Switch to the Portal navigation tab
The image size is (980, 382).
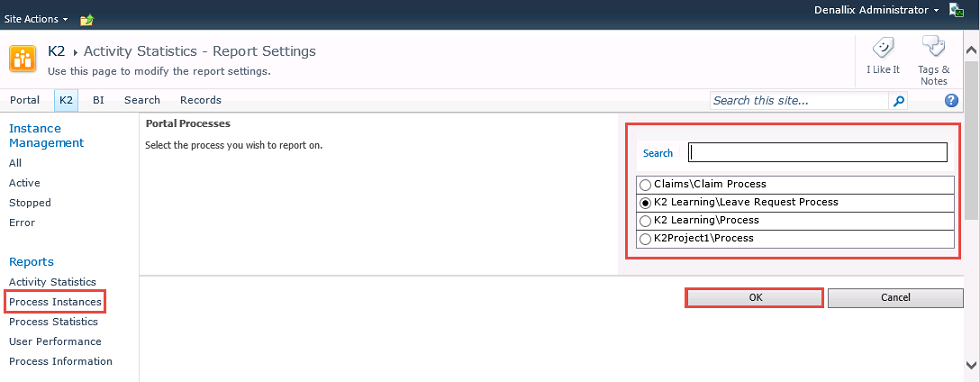click(x=25, y=100)
